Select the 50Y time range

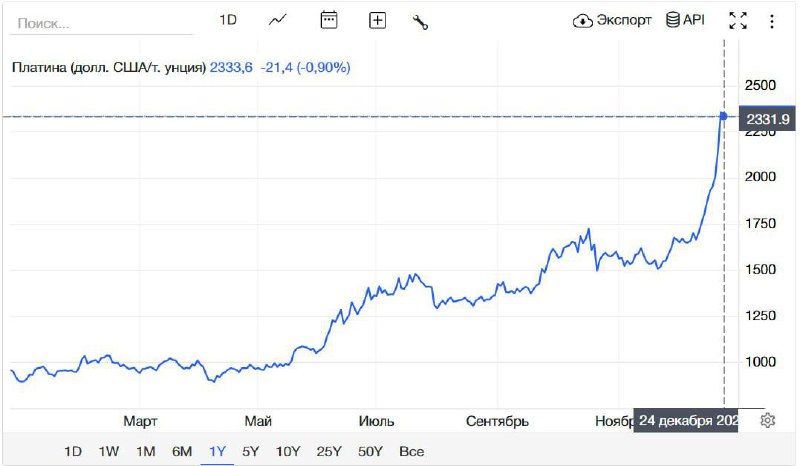click(x=368, y=451)
